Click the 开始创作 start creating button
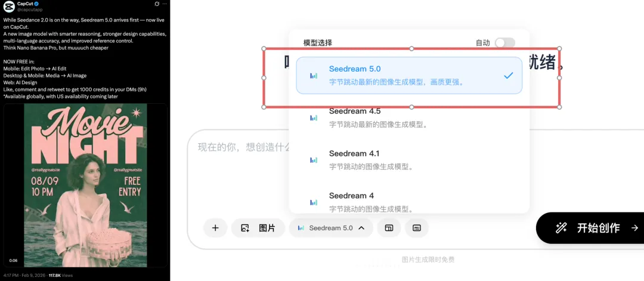644x281 pixels. [590, 228]
